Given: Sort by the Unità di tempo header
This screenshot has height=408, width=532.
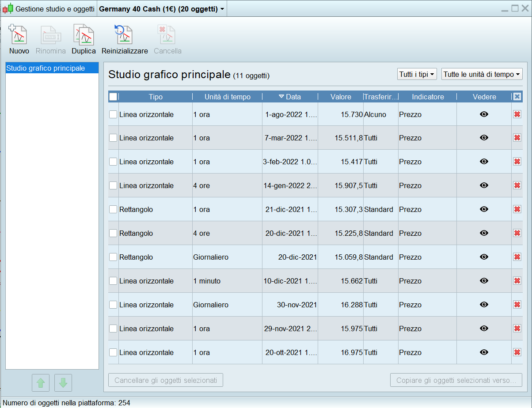Looking at the screenshot, I should pyautogui.click(x=228, y=97).
